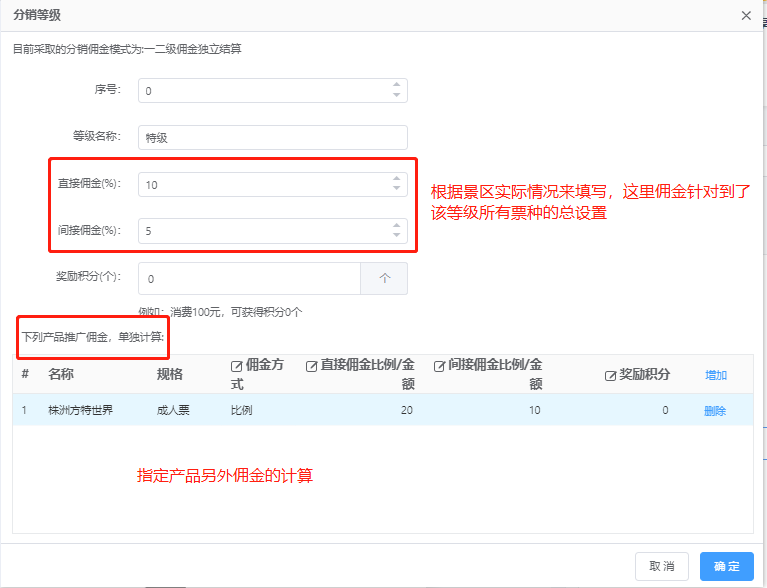Click the edit icon beside 奖励积分 column header
The width and height of the screenshot is (767, 588).
click(x=610, y=375)
